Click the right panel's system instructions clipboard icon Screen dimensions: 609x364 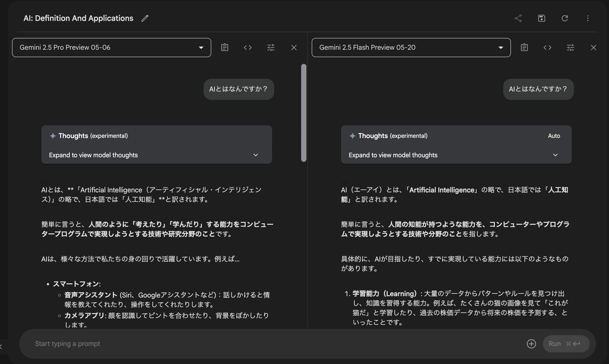click(524, 47)
